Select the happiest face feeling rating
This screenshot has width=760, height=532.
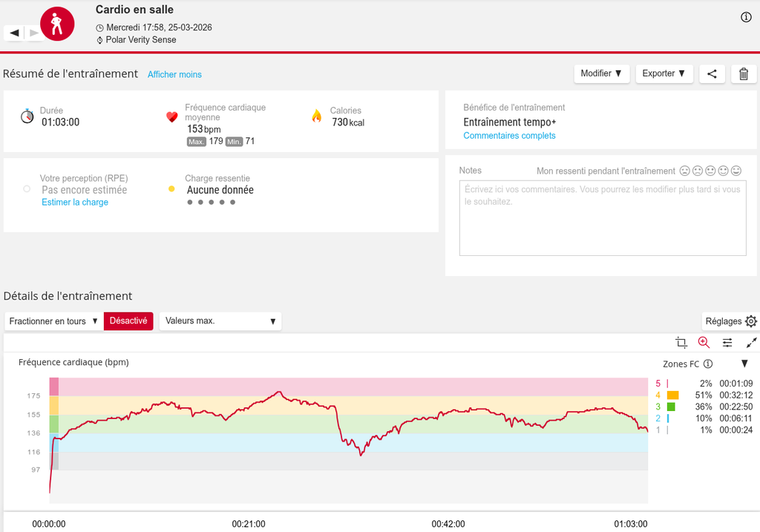(736, 171)
